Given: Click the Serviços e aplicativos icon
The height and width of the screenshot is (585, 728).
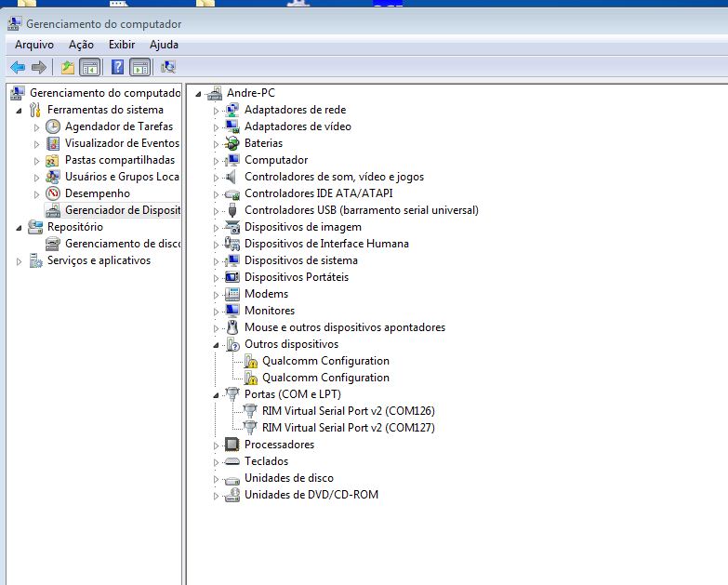Looking at the screenshot, I should tap(35, 260).
